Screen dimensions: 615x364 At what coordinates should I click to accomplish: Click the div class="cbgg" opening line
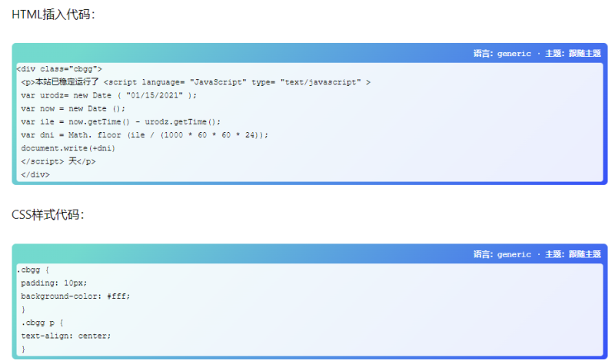[x=59, y=68]
